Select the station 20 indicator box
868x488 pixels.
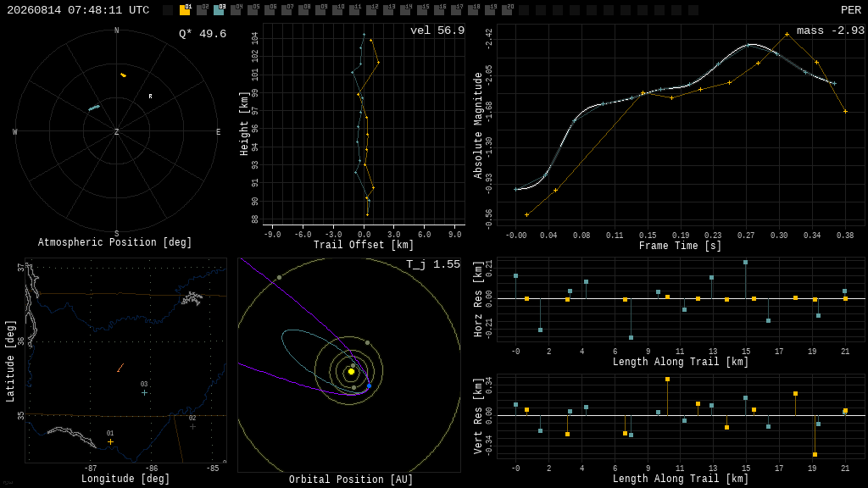(507, 10)
